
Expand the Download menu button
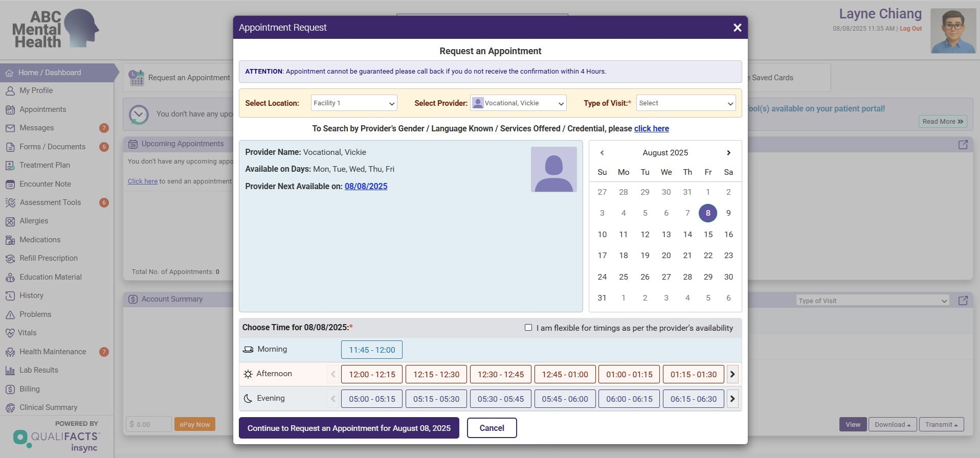[x=893, y=424]
